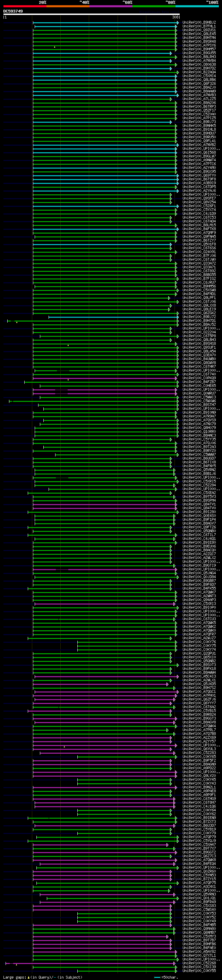Image resolution: width=222 pixels, height=980 pixels.
Task: Click the white query sequence bar
Action: click(91, 14)
